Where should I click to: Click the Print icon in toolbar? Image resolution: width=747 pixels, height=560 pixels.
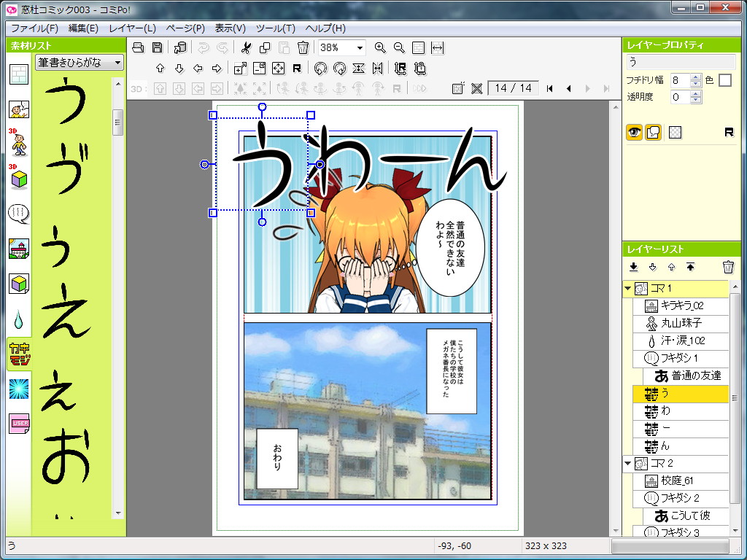click(x=138, y=47)
